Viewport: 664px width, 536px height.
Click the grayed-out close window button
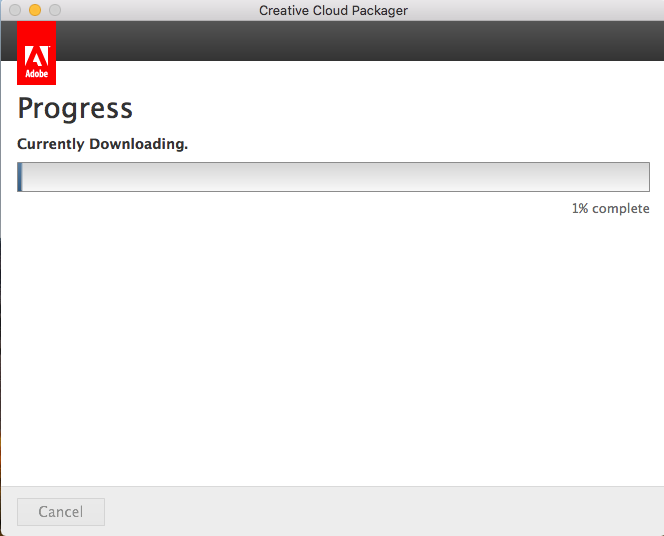15,10
